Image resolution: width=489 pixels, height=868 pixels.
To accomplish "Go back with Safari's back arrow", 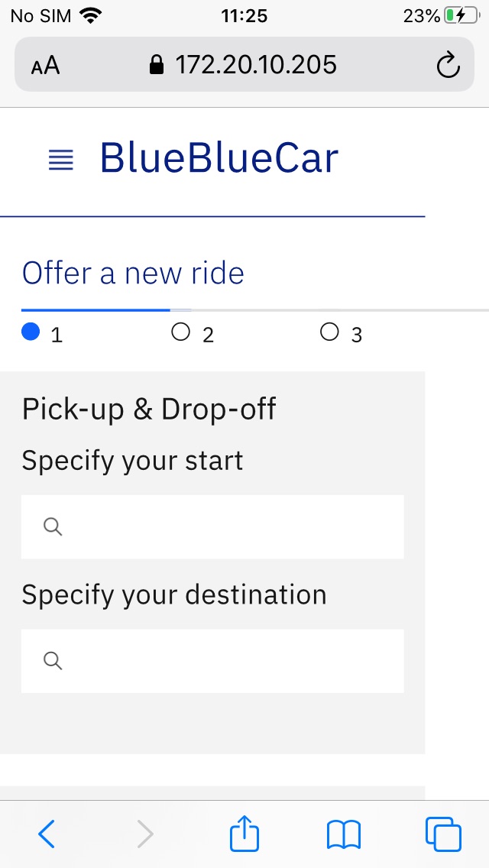I will 47,834.
